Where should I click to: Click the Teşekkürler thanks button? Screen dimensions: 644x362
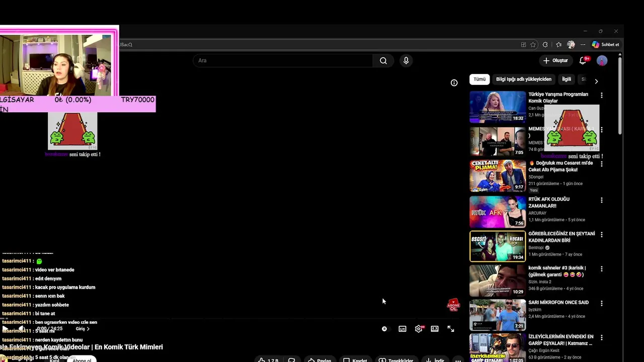(396, 360)
